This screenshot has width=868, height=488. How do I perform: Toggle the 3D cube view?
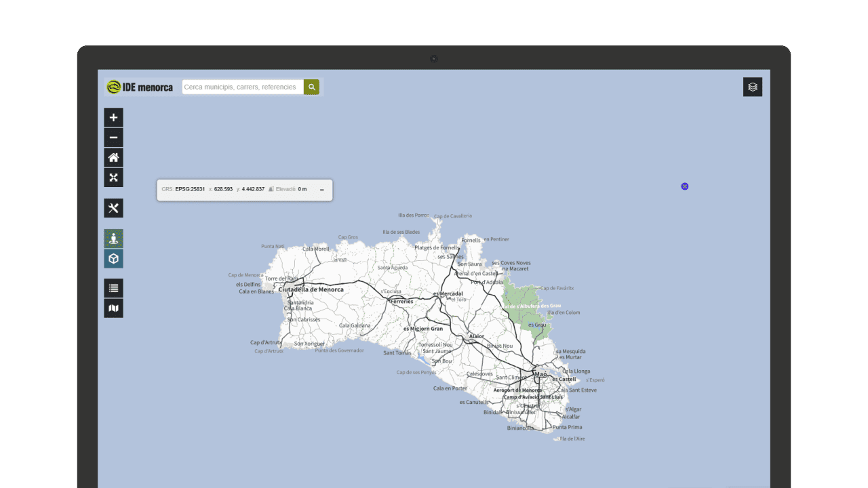(113, 258)
